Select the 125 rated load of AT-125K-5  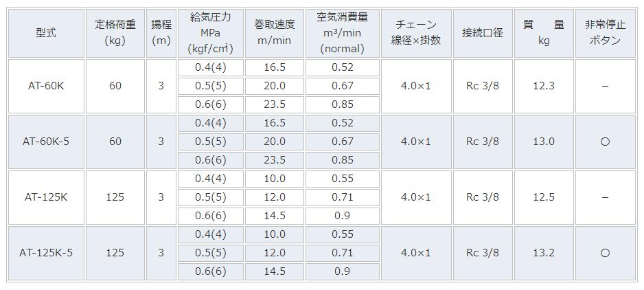click(115, 253)
